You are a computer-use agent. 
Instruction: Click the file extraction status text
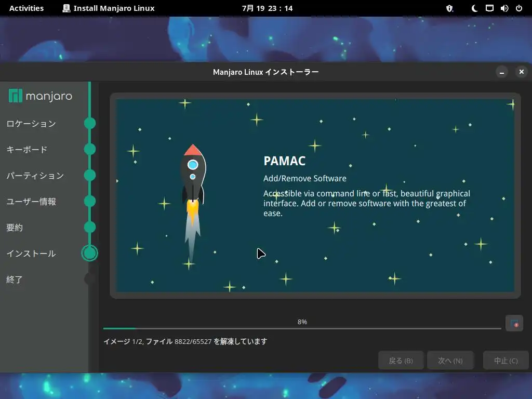coord(185,341)
